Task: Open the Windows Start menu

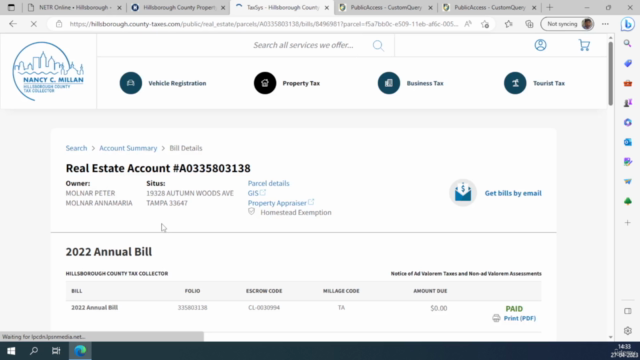Action: click(11, 351)
